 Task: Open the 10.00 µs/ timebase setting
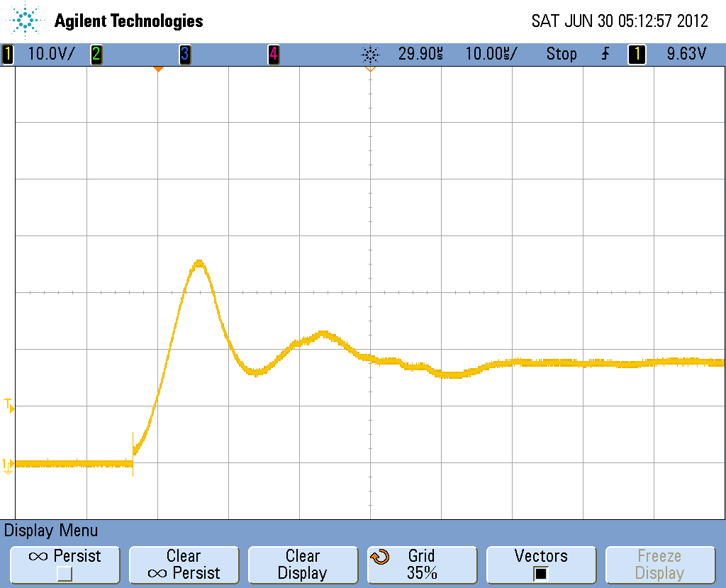[x=491, y=54]
